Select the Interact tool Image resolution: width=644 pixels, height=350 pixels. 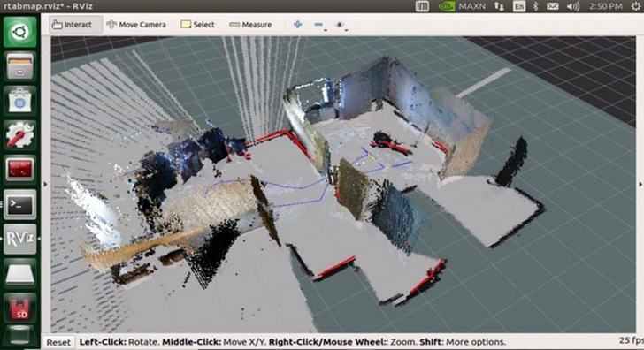point(75,25)
